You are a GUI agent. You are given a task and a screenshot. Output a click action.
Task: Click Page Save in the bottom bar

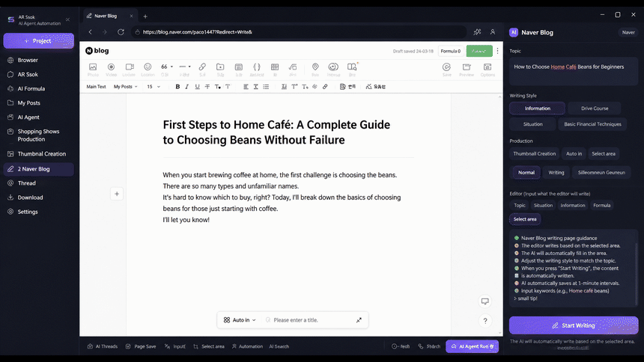[141, 346]
